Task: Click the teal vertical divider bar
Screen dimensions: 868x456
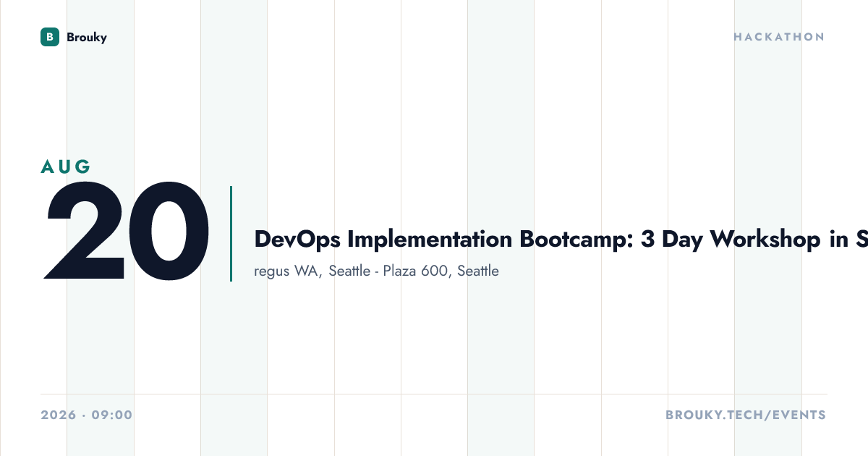Action: tap(231, 234)
